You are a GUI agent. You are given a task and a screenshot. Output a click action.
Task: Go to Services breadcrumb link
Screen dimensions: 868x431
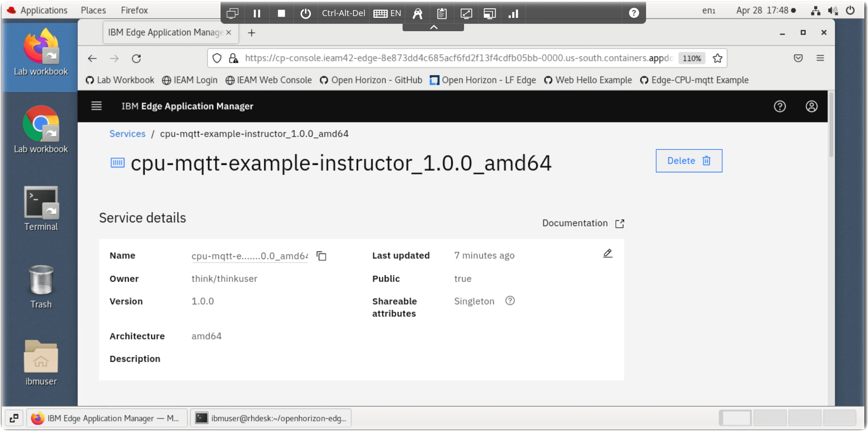[x=127, y=134]
